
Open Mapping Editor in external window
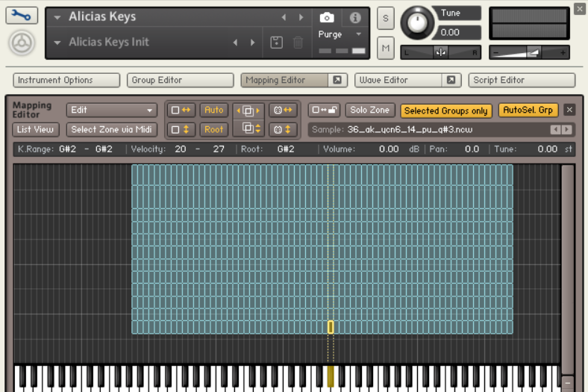pyautogui.click(x=337, y=80)
